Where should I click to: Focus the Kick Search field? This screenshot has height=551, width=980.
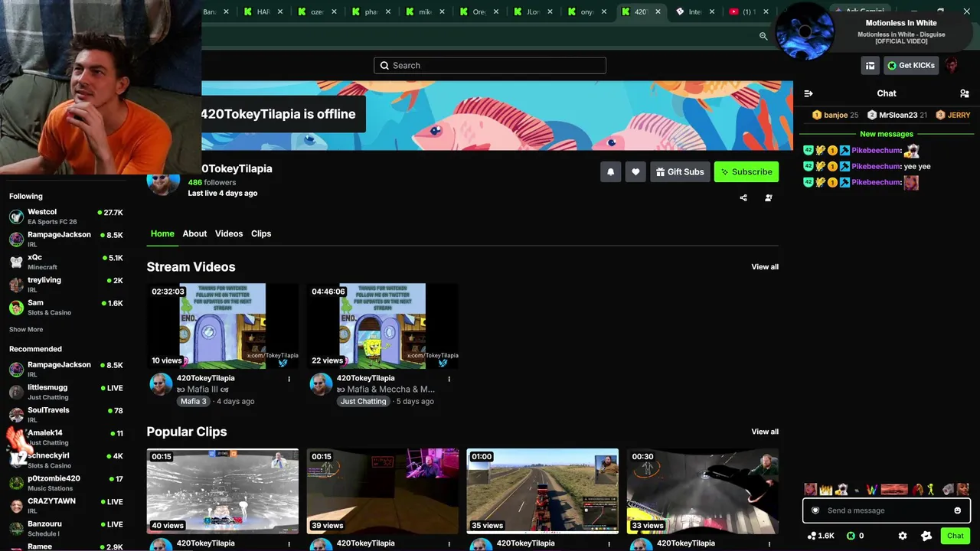pyautogui.click(x=490, y=66)
